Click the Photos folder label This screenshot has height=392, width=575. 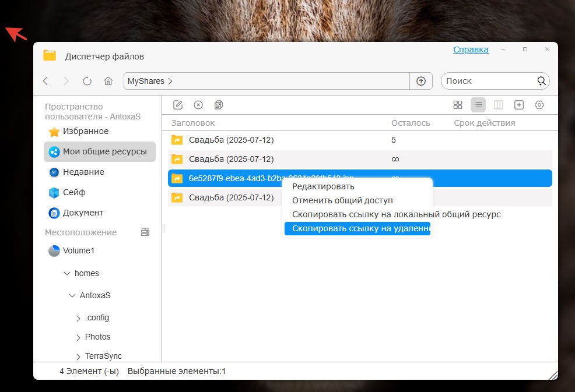pos(97,337)
